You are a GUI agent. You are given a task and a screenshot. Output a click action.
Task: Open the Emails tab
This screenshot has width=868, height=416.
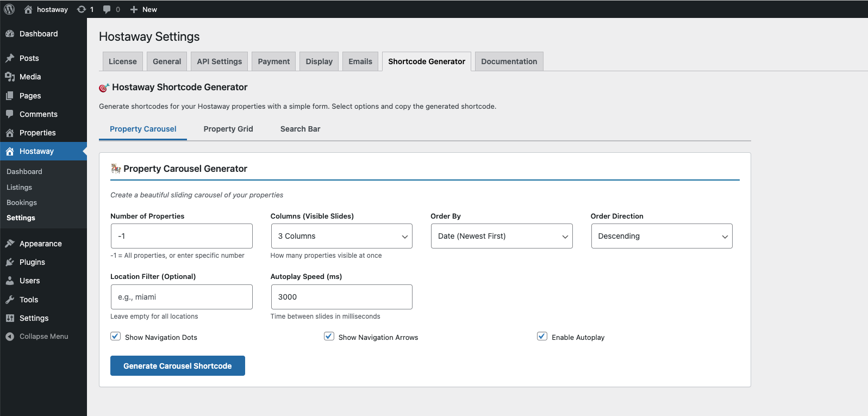pyautogui.click(x=360, y=61)
